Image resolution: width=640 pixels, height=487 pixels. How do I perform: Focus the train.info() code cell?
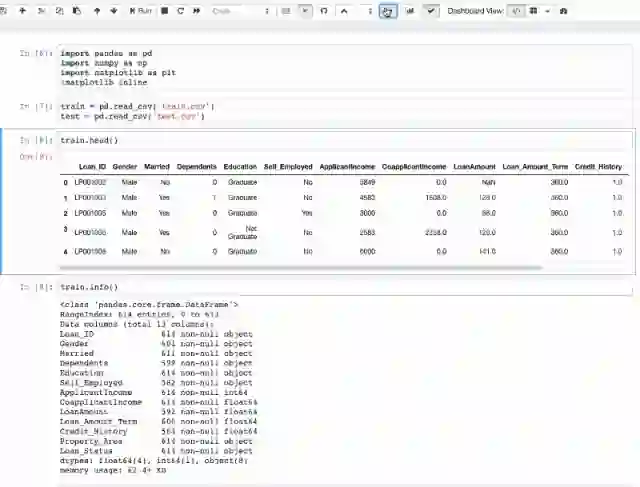pos(345,287)
